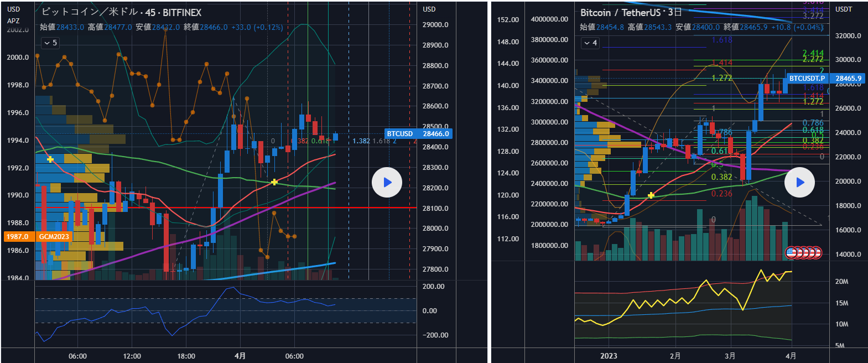Open the USDT currency selector
This screenshot has height=363, width=868.
click(843, 9)
